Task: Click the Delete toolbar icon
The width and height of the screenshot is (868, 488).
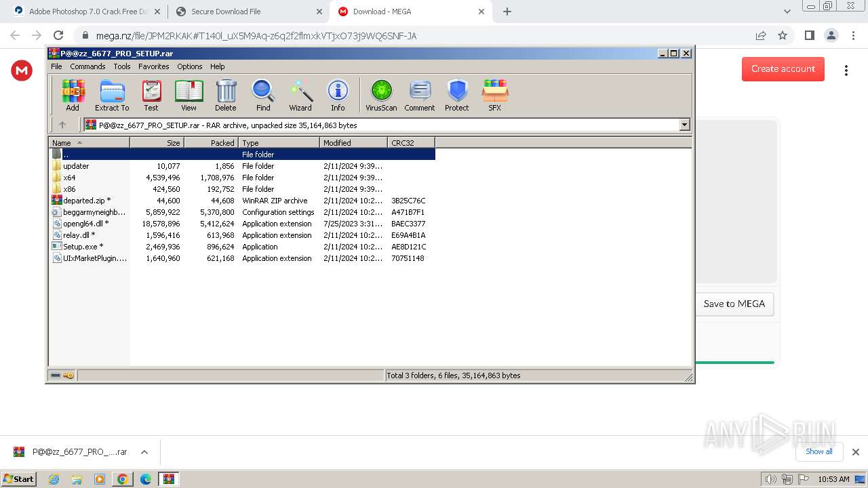Action: pos(226,96)
